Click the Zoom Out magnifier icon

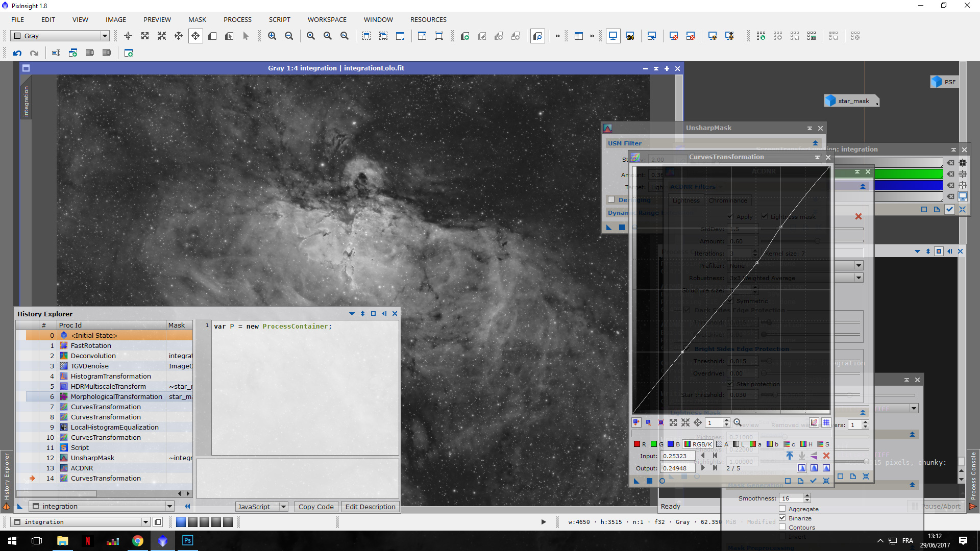[x=289, y=36]
